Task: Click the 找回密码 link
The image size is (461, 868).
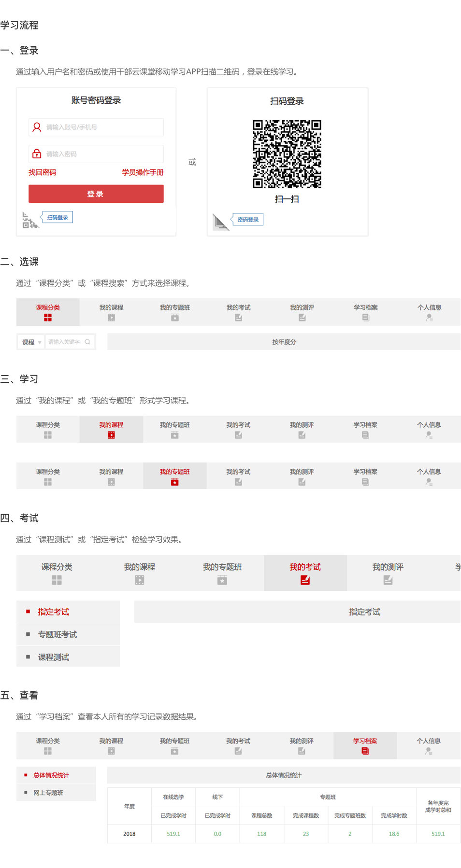Action: pos(42,172)
